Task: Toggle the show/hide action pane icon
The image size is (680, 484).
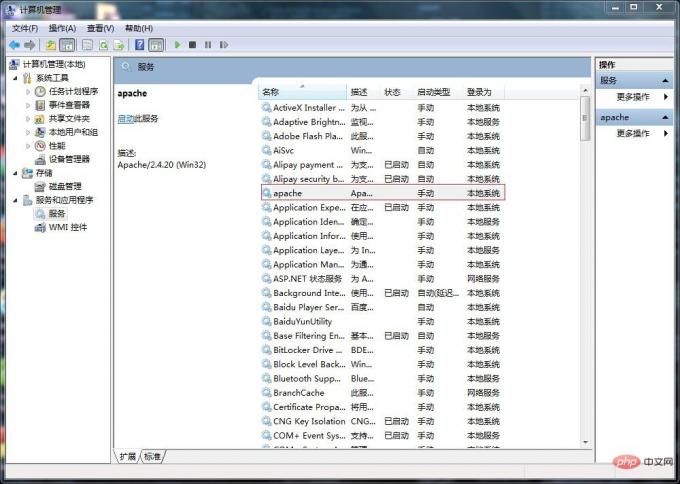Action: coord(156,45)
